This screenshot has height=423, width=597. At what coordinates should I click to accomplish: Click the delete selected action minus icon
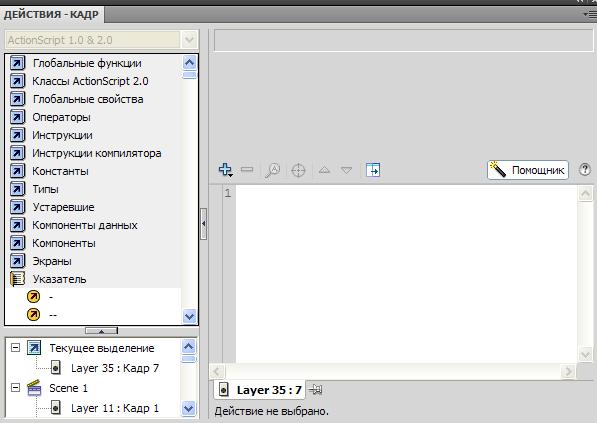tap(247, 169)
